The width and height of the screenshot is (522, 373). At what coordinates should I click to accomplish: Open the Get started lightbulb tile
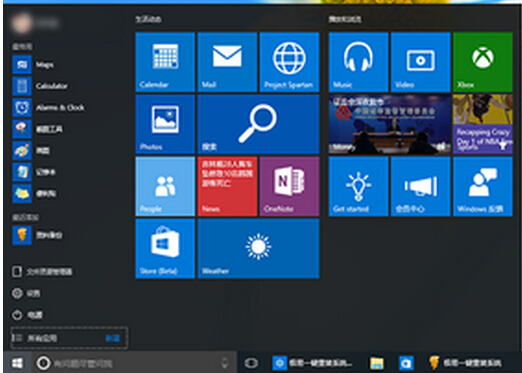(358, 186)
